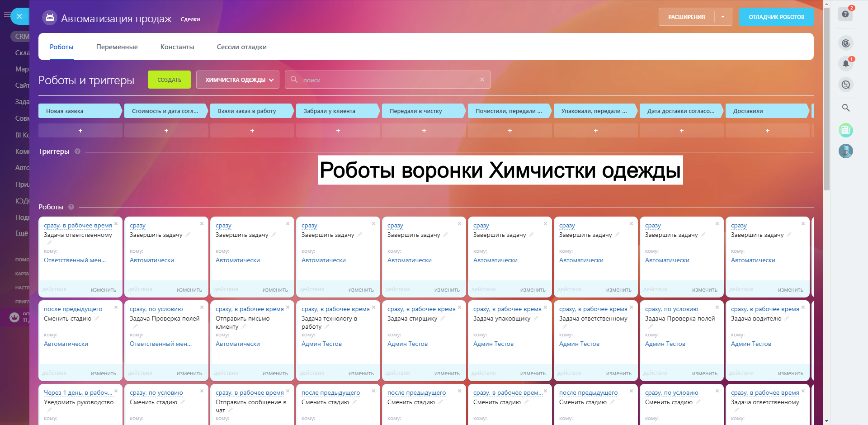Open the search magnifier in right sidebar
This screenshot has height=425, width=868.
845,108
